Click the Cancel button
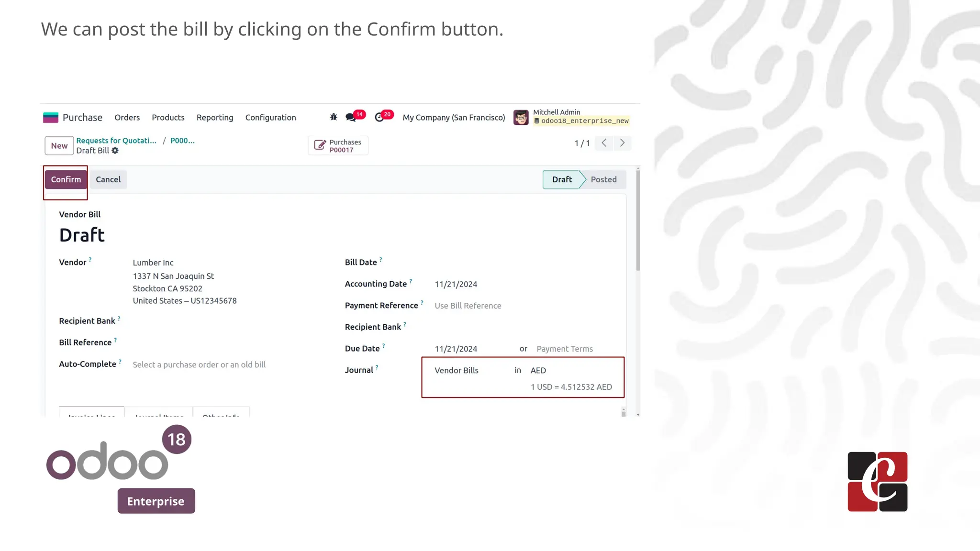980x551 pixels. (108, 179)
